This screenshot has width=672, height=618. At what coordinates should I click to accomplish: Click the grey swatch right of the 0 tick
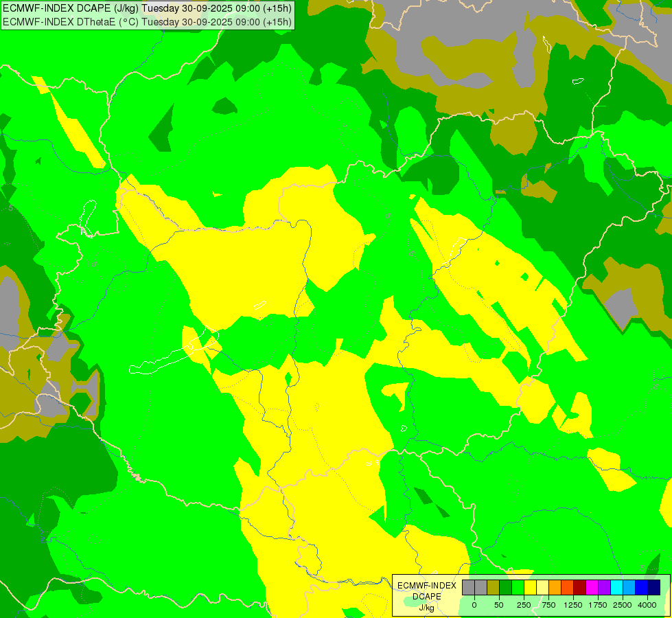pos(481,587)
